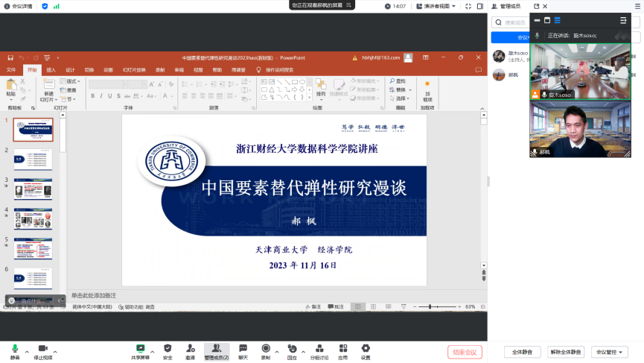Click the End Meeting (结束会议) button

(x=465, y=352)
